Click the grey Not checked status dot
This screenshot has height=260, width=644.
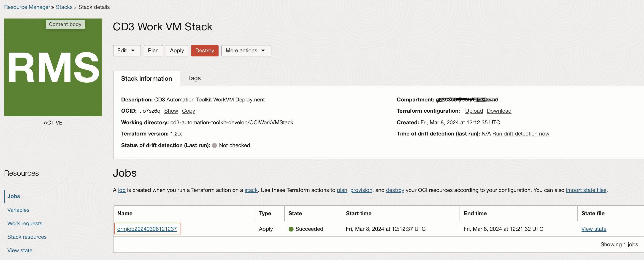pos(214,146)
